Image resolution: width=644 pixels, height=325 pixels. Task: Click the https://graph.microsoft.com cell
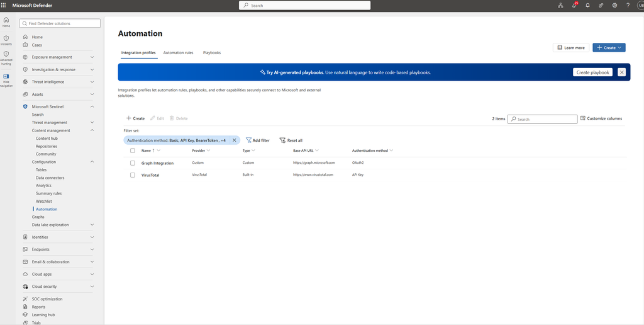point(314,163)
